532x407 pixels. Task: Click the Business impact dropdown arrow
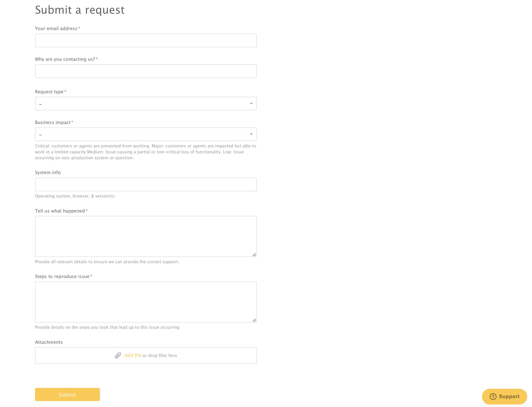pos(251,134)
